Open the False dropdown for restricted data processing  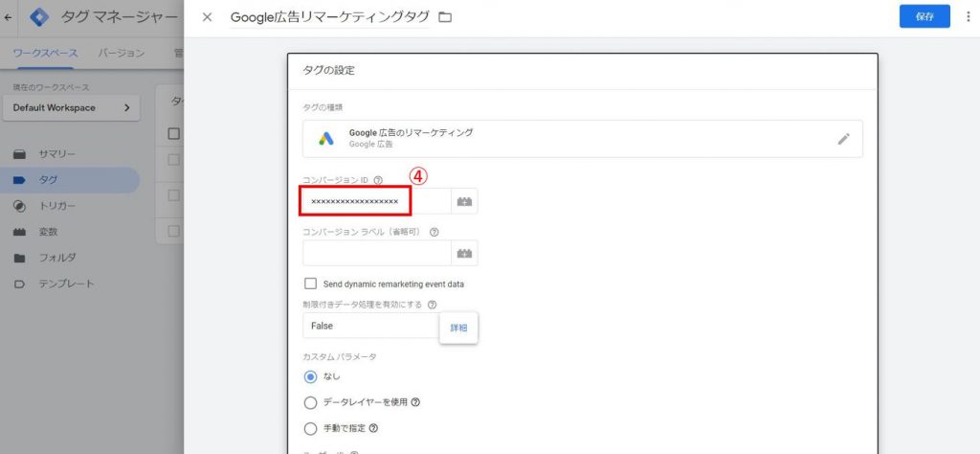[371, 326]
